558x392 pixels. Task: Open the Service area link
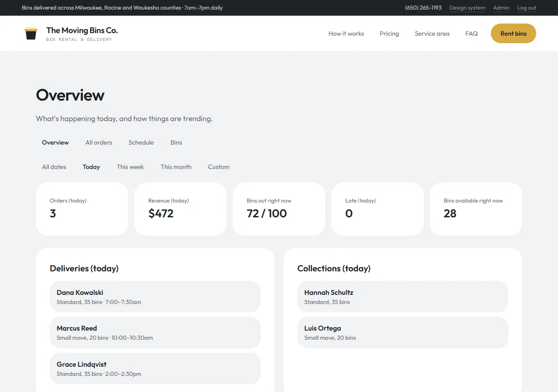(x=432, y=34)
